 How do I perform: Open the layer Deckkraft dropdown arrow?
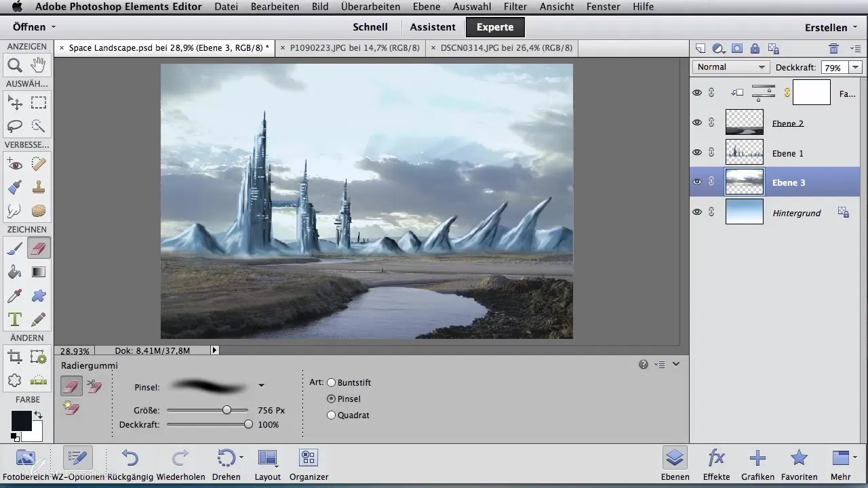point(855,68)
